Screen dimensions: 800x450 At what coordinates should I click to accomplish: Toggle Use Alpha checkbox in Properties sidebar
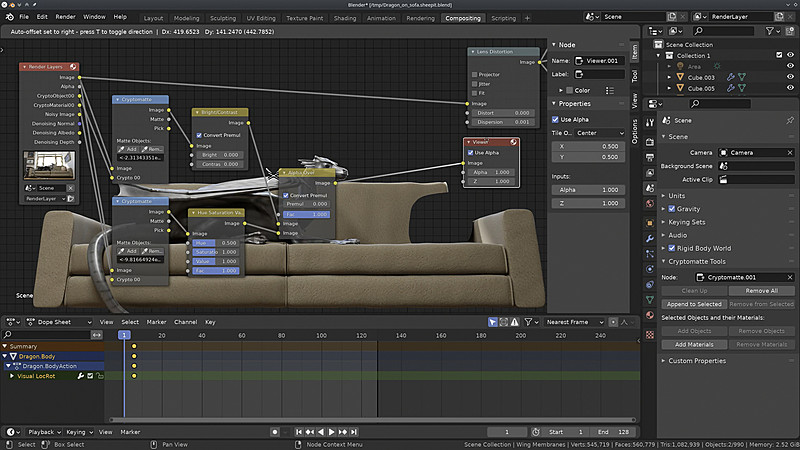coord(555,119)
